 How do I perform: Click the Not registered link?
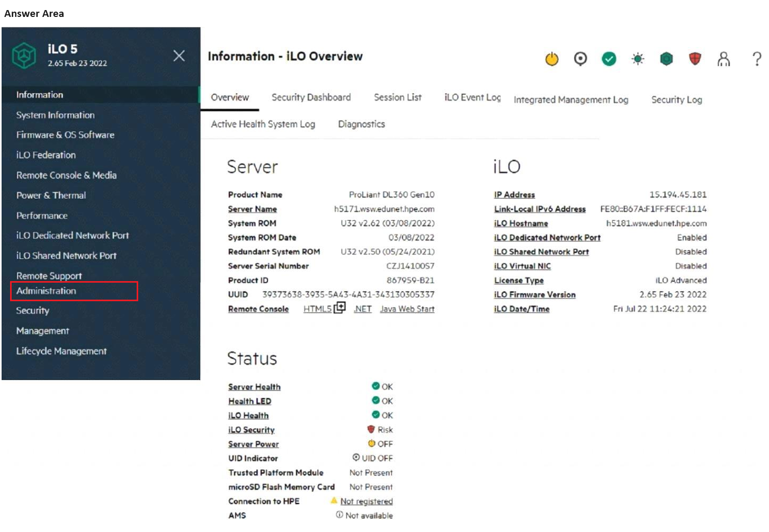pyautogui.click(x=366, y=501)
